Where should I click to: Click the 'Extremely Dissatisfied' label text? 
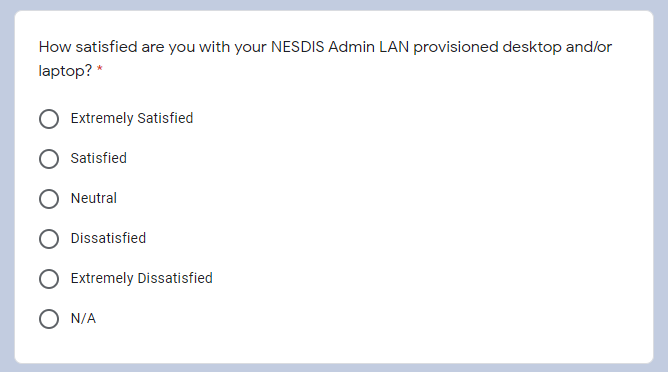pos(141,278)
